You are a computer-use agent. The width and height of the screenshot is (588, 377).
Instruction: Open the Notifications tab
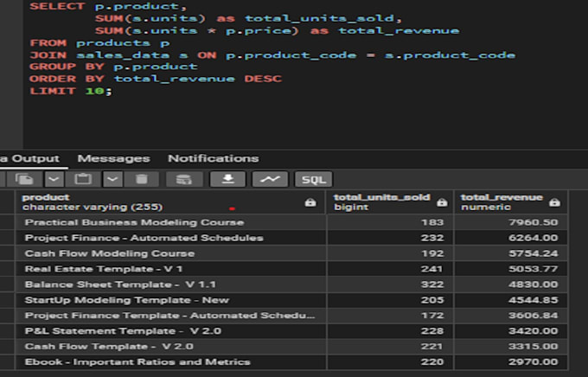pyautogui.click(x=213, y=159)
